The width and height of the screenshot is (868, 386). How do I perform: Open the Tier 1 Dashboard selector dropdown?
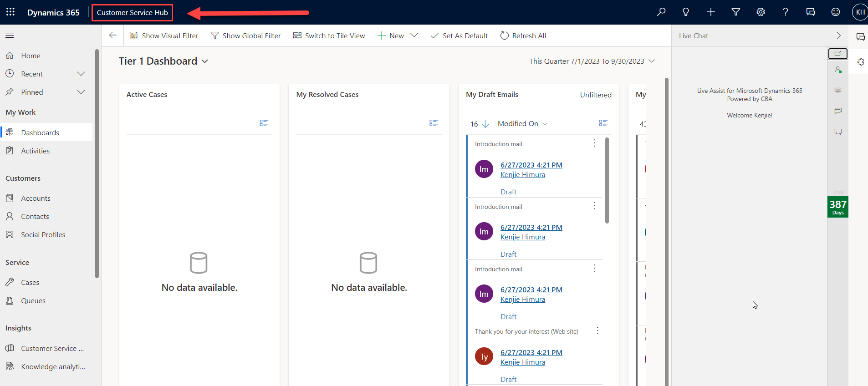click(x=205, y=61)
